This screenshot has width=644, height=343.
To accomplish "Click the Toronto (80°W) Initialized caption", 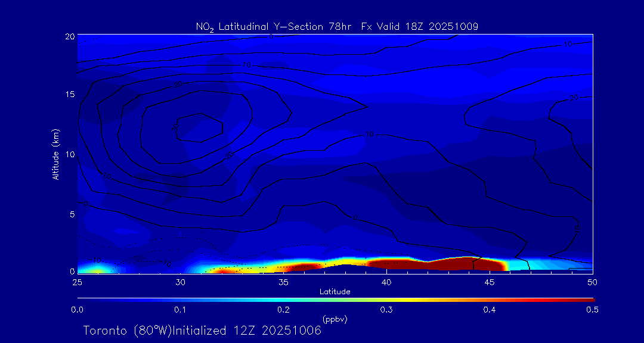I will 202,330.
